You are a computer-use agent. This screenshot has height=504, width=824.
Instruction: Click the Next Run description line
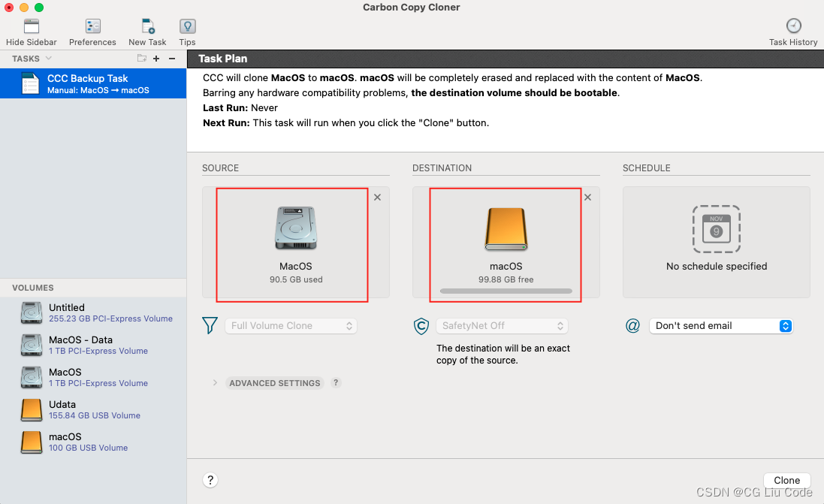pos(346,123)
